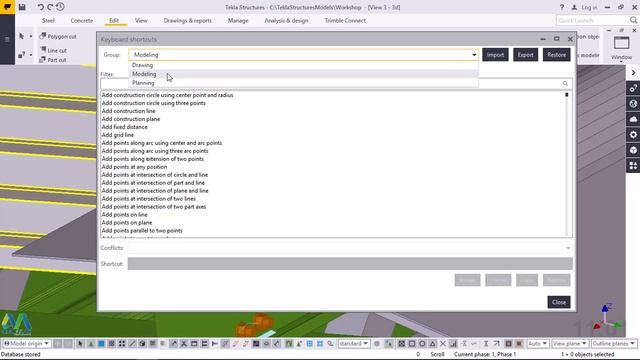Switch to the Steel ribbon tab
The height and width of the screenshot is (360, 640).
tap(48, 20)
